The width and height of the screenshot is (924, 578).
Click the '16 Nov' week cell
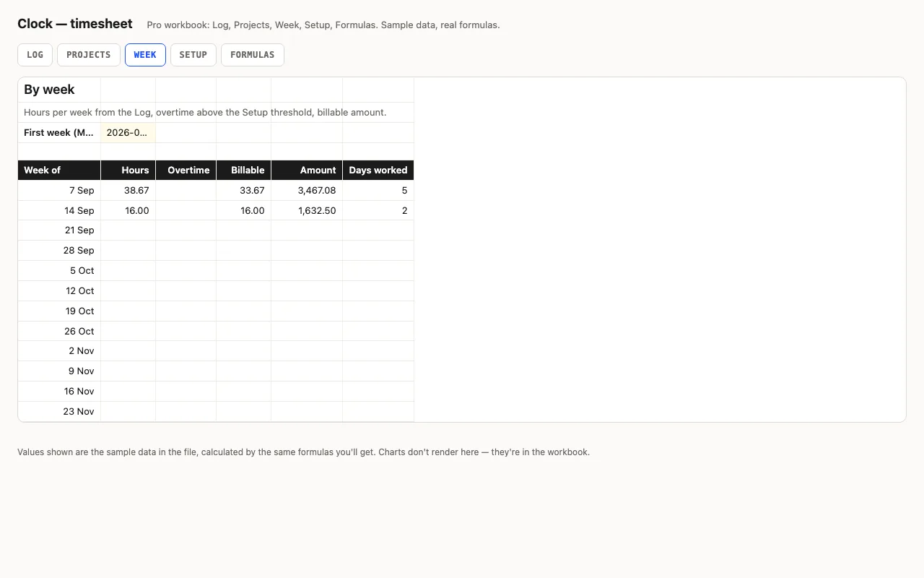coord(59,392)
